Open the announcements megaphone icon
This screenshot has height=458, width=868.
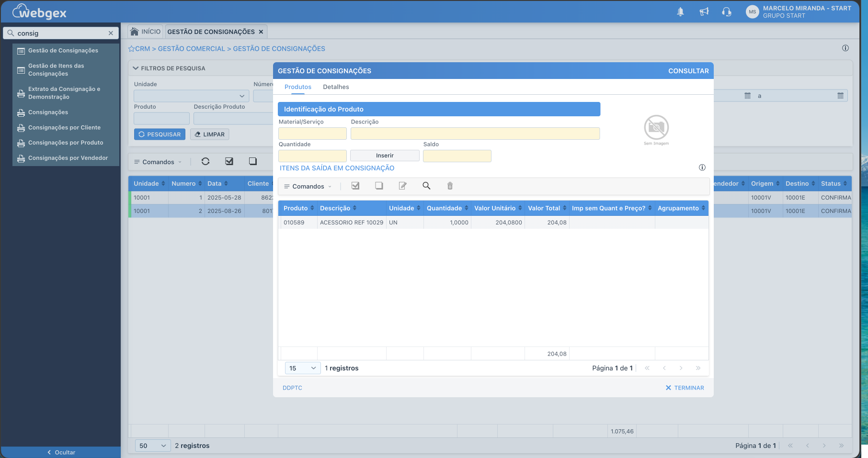[704, 12]
